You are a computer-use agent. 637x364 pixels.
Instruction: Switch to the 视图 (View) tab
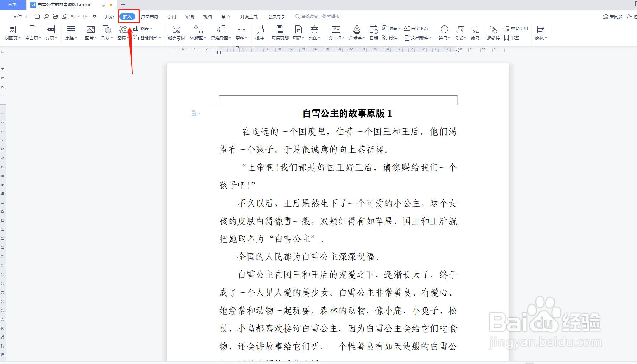pyautogui.click(x=208, y=16)
